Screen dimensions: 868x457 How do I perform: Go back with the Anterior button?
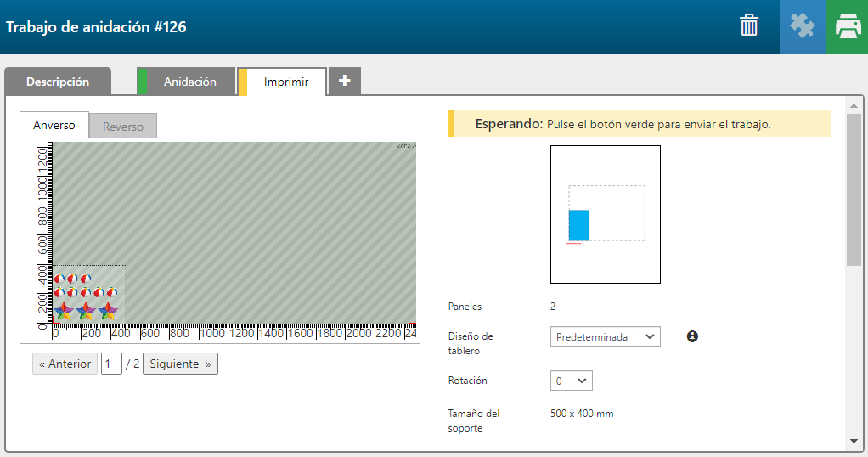(x=65, y=364)
